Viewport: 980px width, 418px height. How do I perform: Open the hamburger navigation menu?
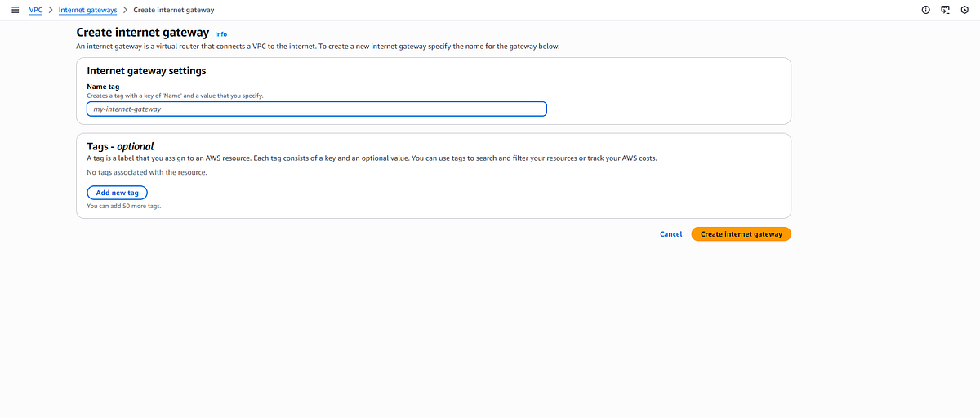click(x=15, y=10)
